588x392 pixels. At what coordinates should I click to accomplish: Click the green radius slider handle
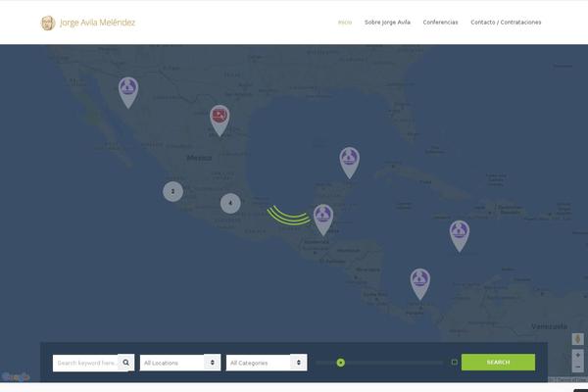340,363
